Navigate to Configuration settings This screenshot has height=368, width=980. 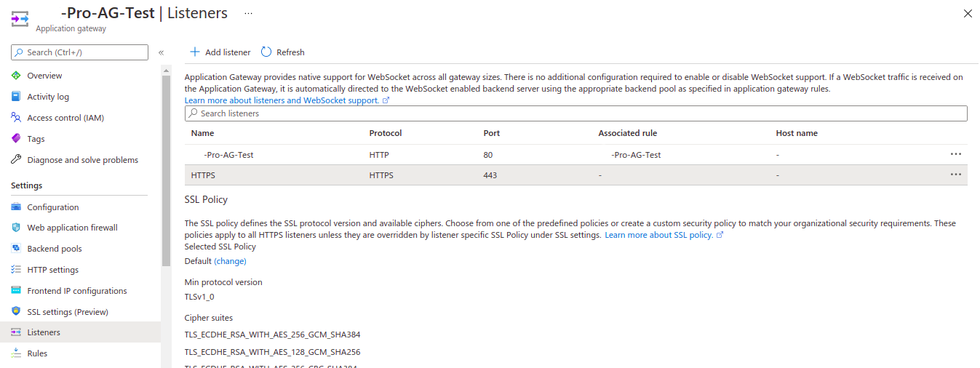tap(52, 207)
